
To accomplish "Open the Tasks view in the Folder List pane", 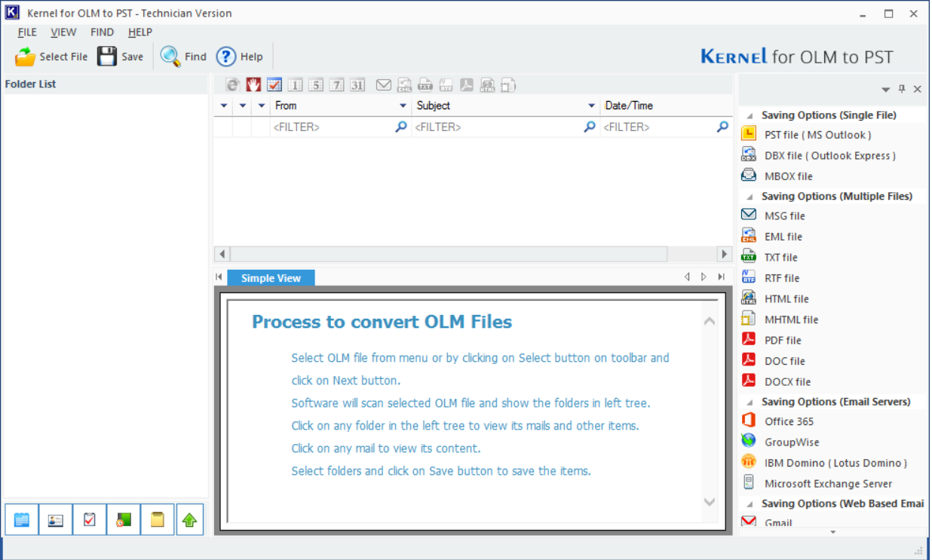I will coord(90,520).
